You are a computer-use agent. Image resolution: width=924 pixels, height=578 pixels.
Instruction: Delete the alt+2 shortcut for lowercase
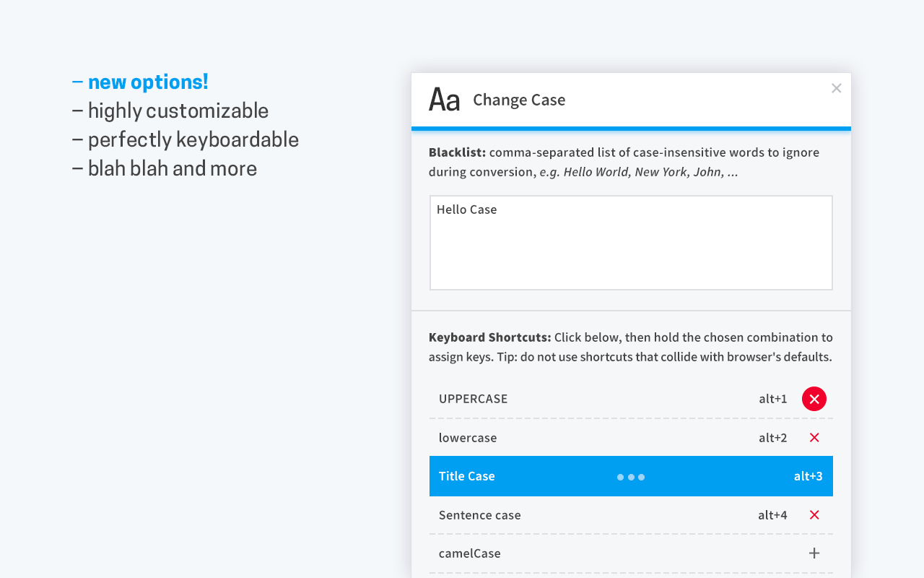pos(814,438)
